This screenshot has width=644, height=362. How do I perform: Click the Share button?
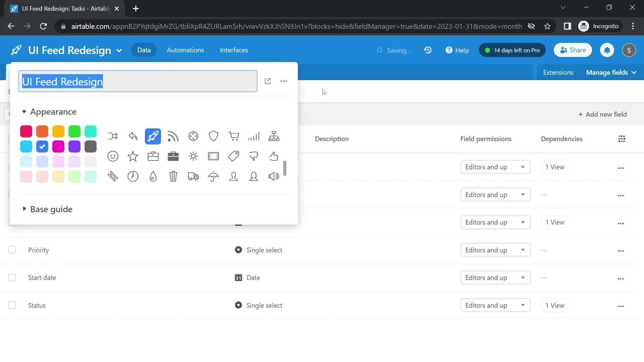point(573,50)
